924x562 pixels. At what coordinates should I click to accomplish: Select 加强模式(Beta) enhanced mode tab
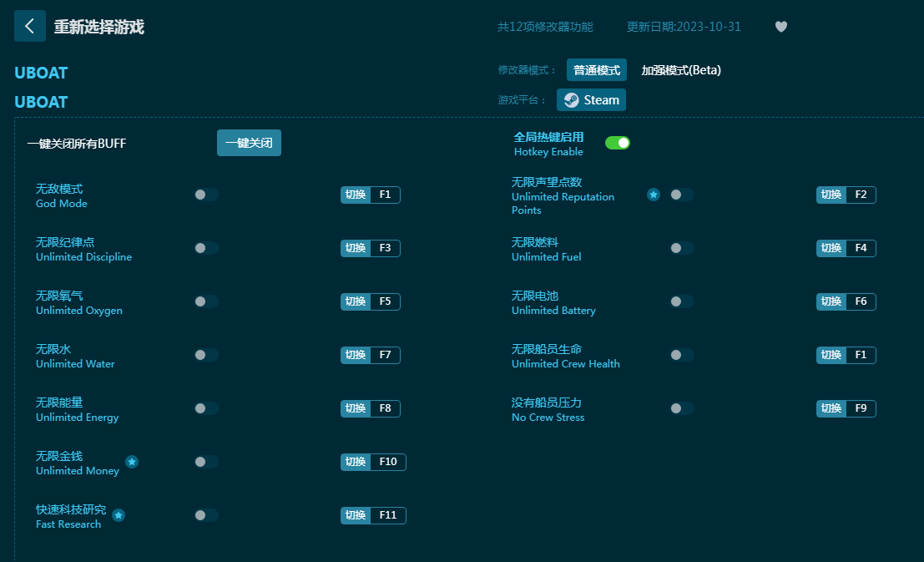click(681, 70)
